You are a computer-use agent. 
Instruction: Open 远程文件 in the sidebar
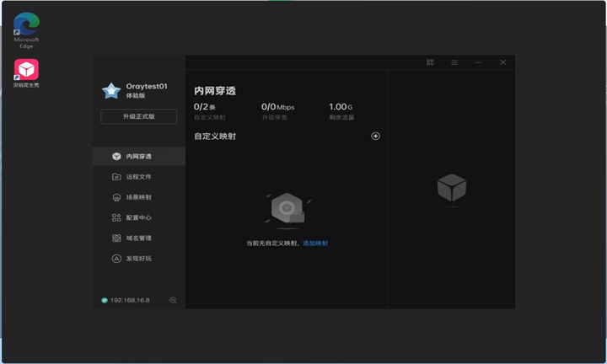[138, 177]
